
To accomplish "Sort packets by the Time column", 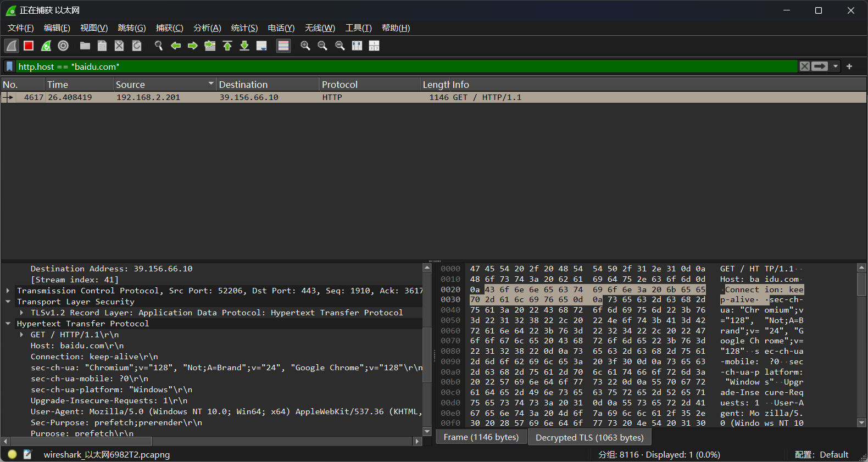I will click(79, 85).
